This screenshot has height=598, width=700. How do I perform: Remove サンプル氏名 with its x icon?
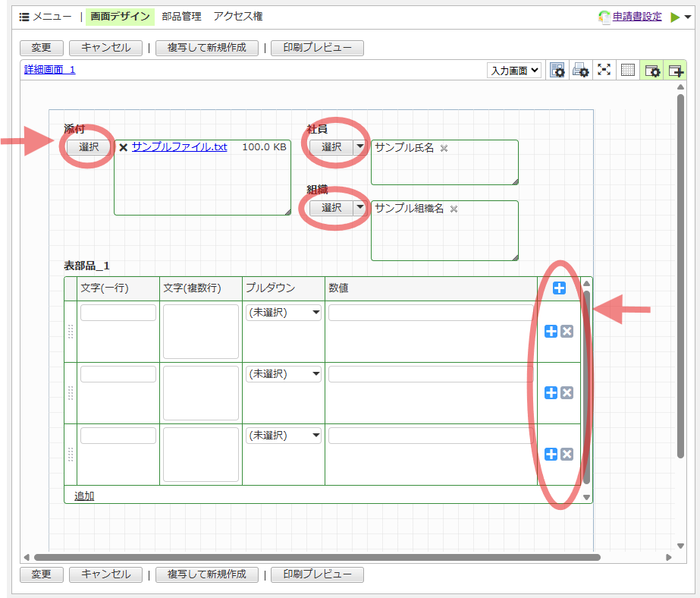click(444, 148)
